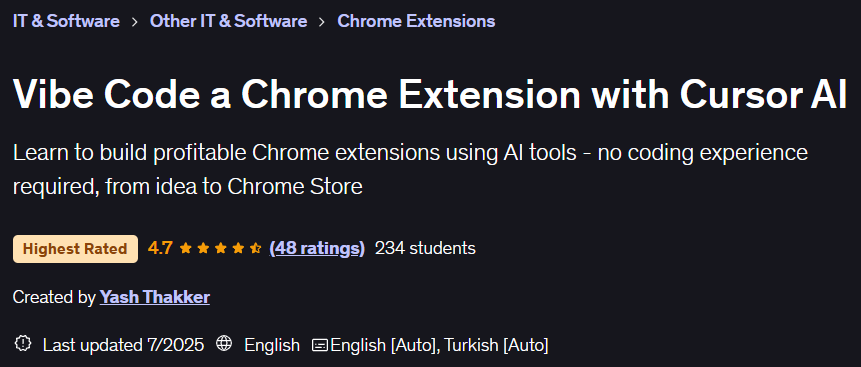
Task: Click the closed captions icon
Action: (320, 345)
